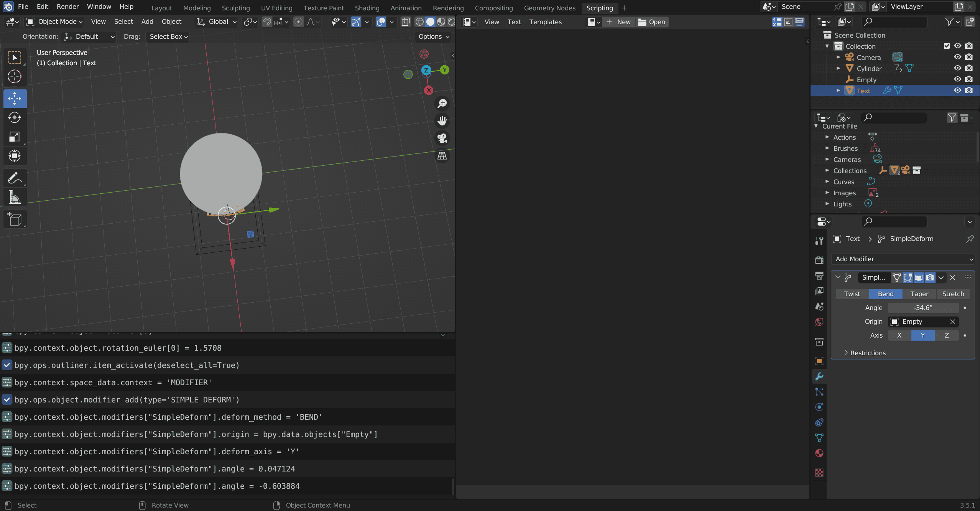Open the Physics properties tab

[x=819, y=407]
